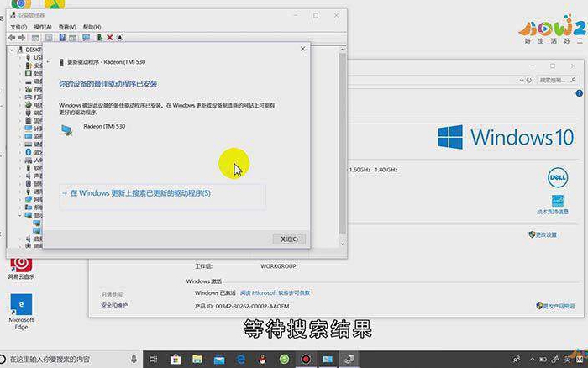Expand the keyboard category arrow
Image resolution: width=588 pixels, height=368 pixels.
[x=20, y=144]
